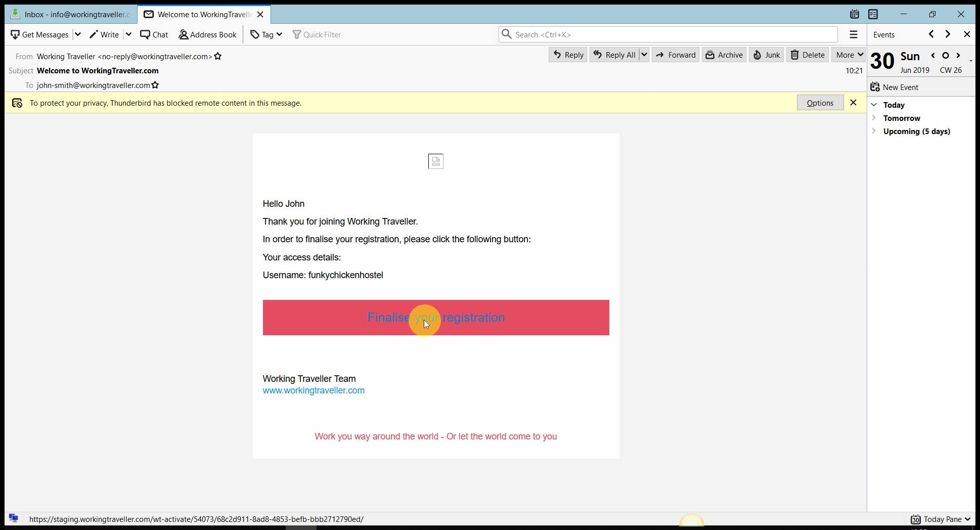Viewport: 980px width, 530px height.
Task: Open the Tasks tab icon
Action: coord(873,14)
